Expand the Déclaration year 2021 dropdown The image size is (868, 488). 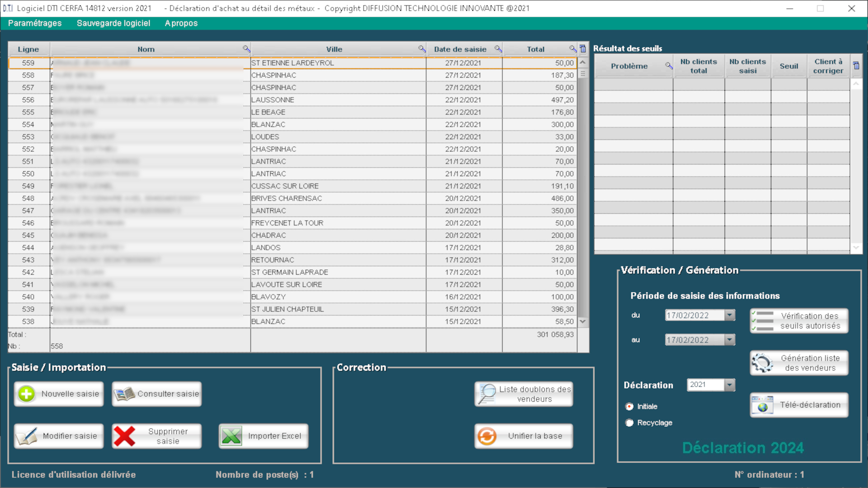[729, 385]
